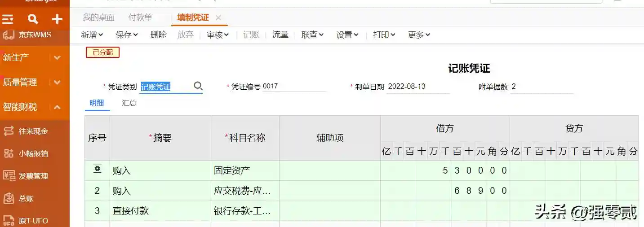This screenshot has width=644, height=227.
Task: Switch to the 汇总 tab
Action: [129, 103]
